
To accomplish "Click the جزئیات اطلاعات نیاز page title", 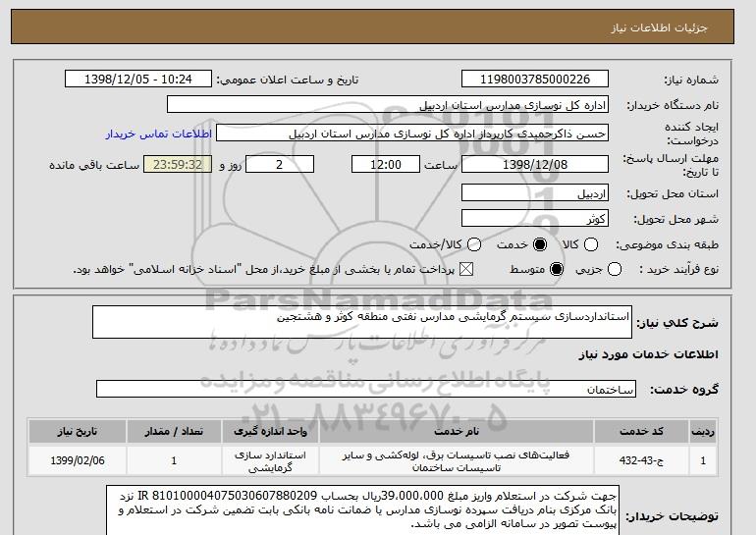I will coord(659,27).
